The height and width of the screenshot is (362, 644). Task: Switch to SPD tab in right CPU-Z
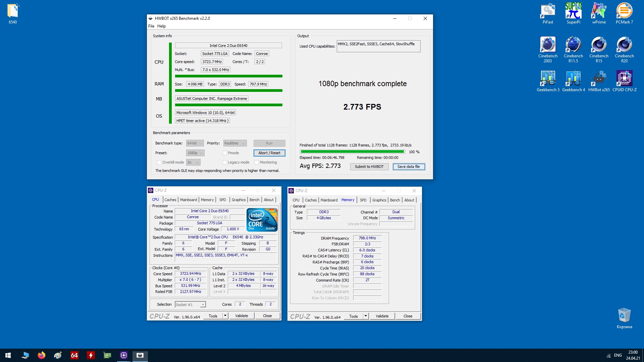(x=363, y=200)
